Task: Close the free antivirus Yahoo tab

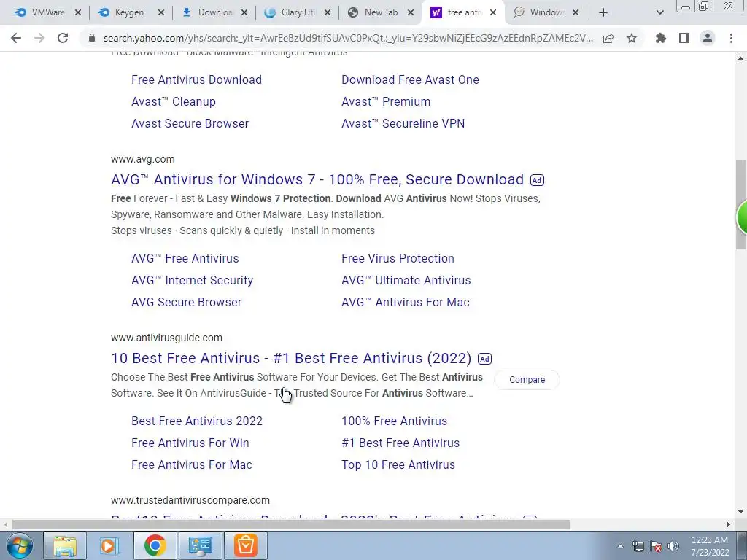Action: tap(494, 13)
